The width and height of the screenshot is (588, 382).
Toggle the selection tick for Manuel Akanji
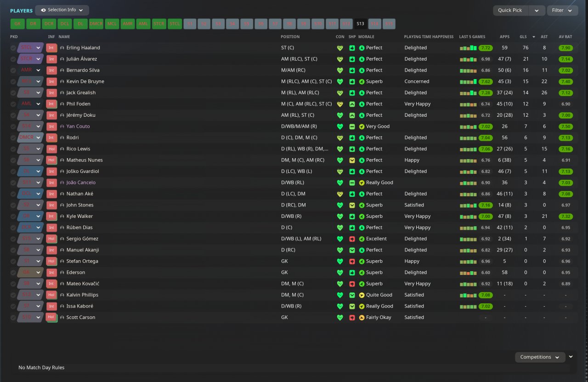[13, 250]
